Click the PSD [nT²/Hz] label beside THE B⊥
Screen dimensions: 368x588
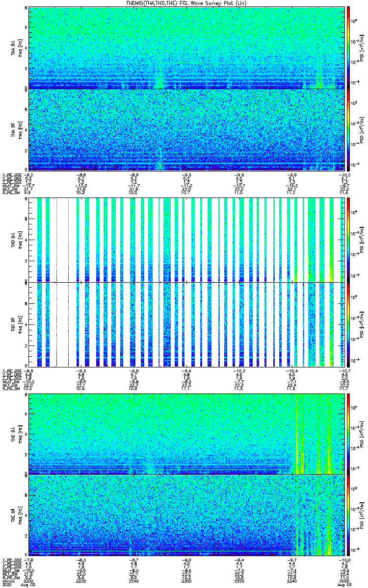[x=361, y=434]
